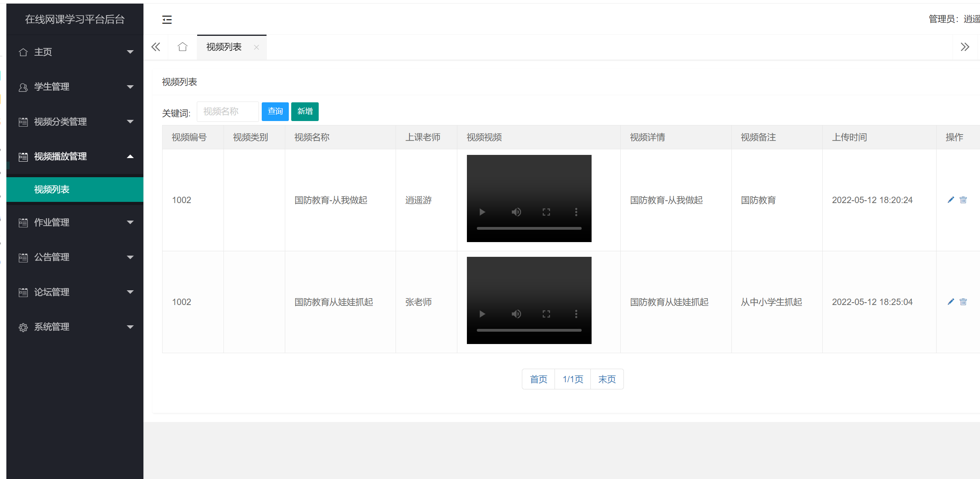Click the home breadcrumb icon

pyautogui.click(x=182, y=47)
